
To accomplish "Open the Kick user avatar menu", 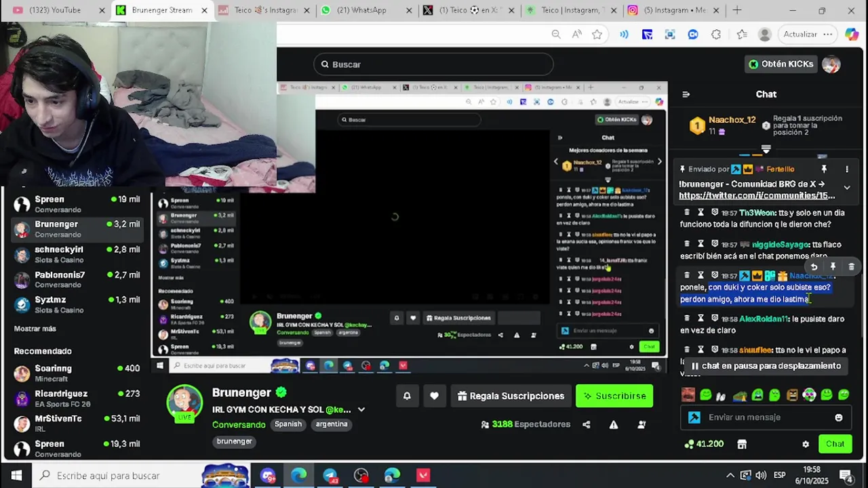I will 831,64.
